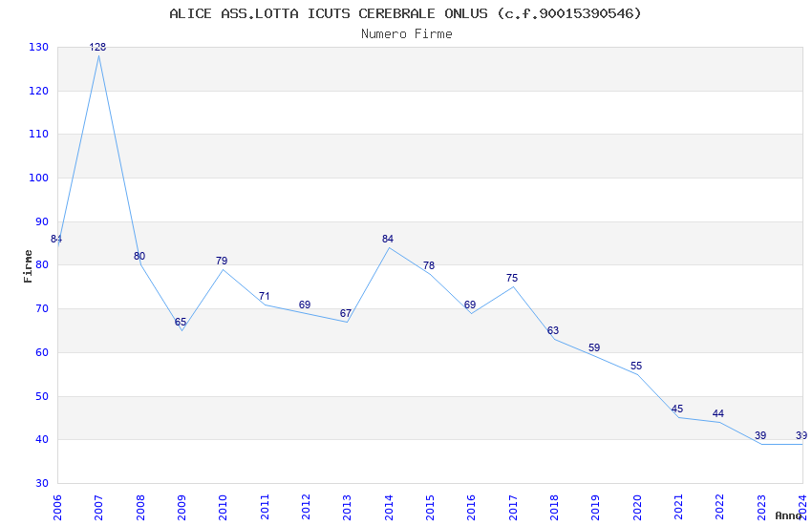Click the data label 80 for 2008
This screenshot has width=812, height=525.
coord(139,256)
